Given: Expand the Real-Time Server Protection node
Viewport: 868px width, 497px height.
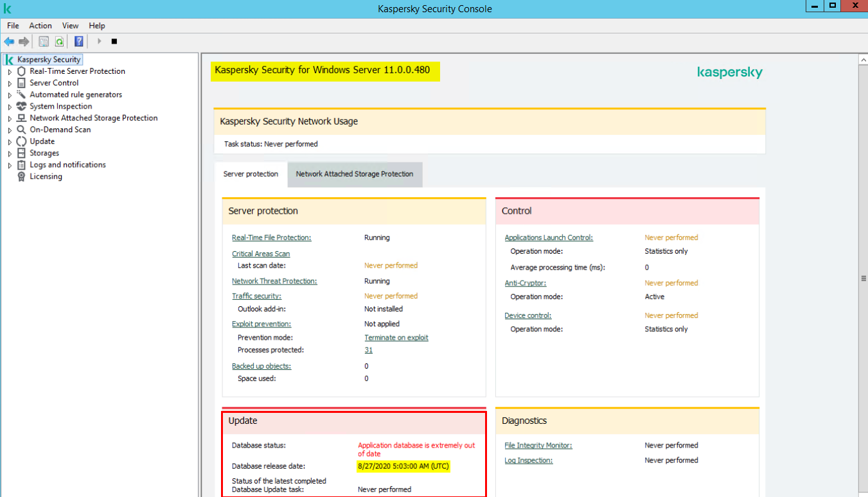Looking at the screenshot, I should point(10,72).
